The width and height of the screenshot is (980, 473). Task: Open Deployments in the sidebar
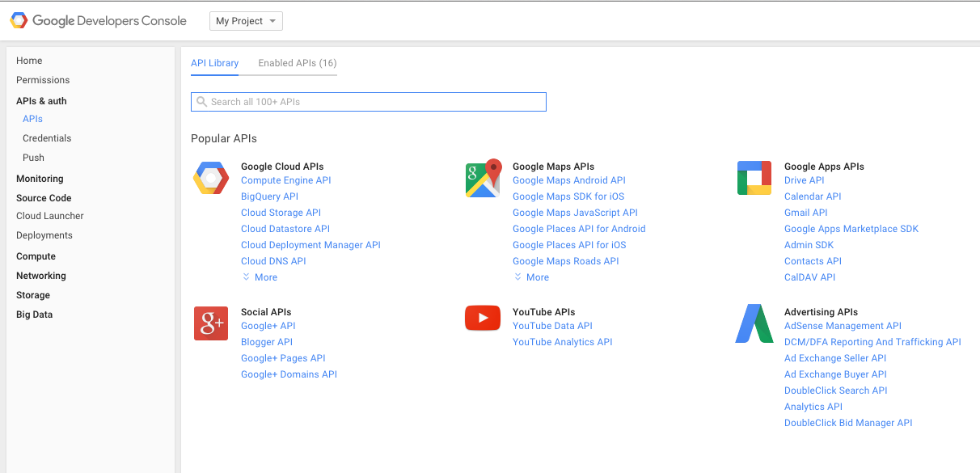pyautogui.click(x=44, y=235)
